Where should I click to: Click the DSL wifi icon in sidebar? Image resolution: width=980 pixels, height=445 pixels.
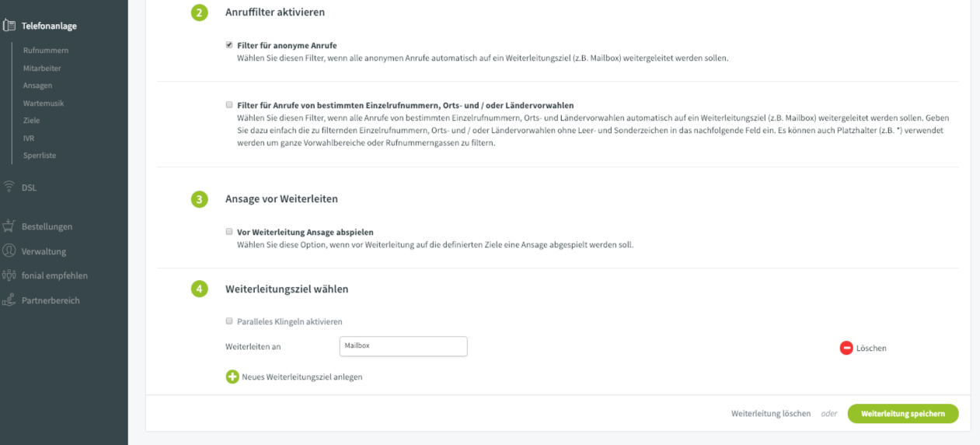[x=9, y=187]
